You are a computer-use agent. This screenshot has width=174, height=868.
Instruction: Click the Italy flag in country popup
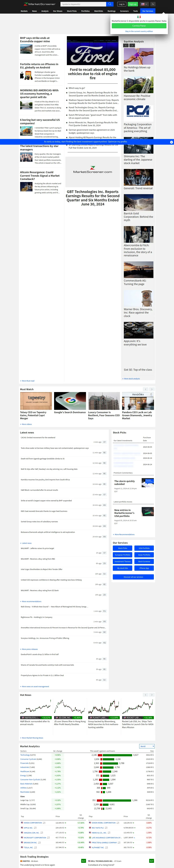click(139, 16)
